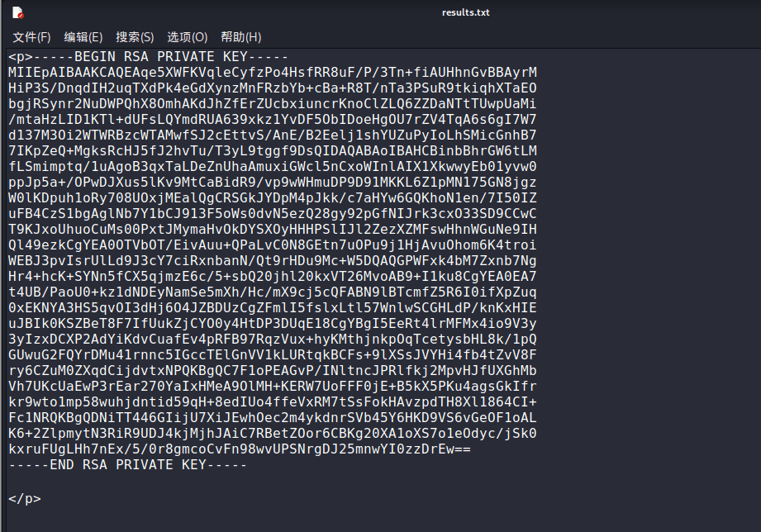Open the 文件(F) menu

(x=31, y=37)
